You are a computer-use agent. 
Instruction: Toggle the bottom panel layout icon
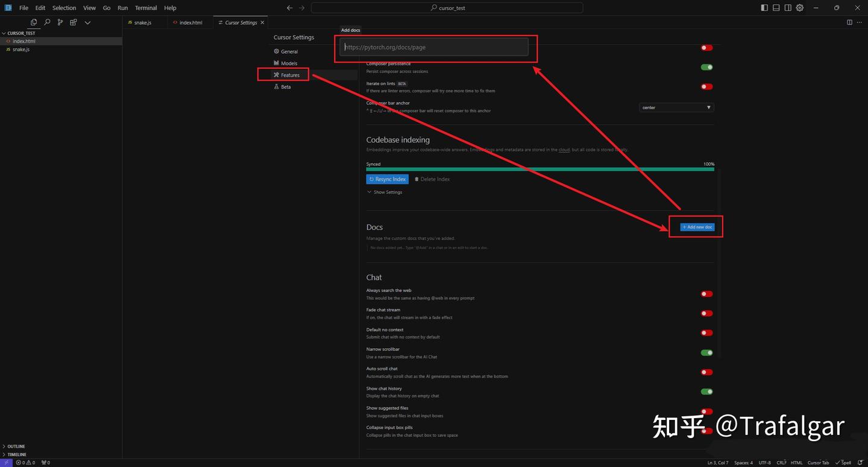[x=776, y=8]
